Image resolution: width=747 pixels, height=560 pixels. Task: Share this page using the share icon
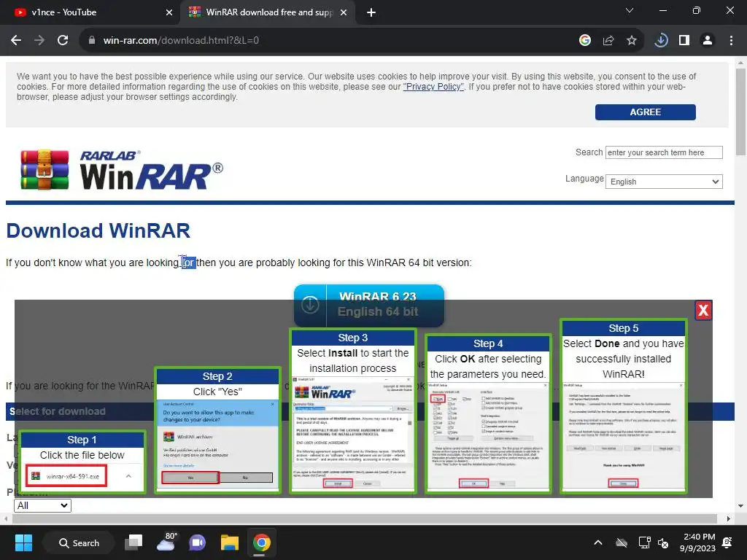[x=608, y=41]
